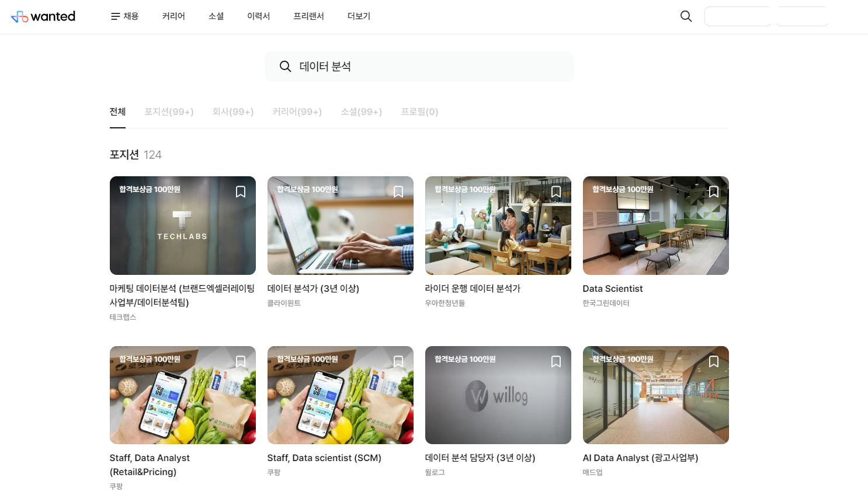Open the 채용 hamburger menu
Screen dimensions: 868x499
(x=124, y=16)
